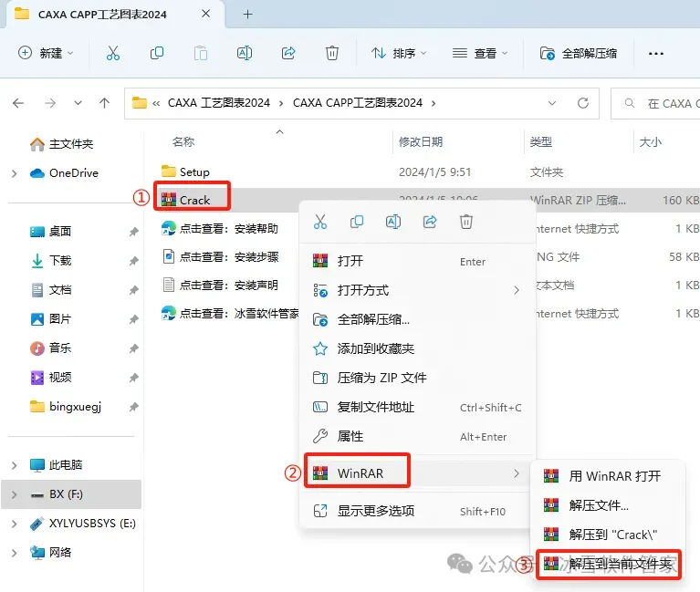Select the BX (F:) drive in the sidebar
The height and width of the screenshot is (592, 700).
pos(71,494)
